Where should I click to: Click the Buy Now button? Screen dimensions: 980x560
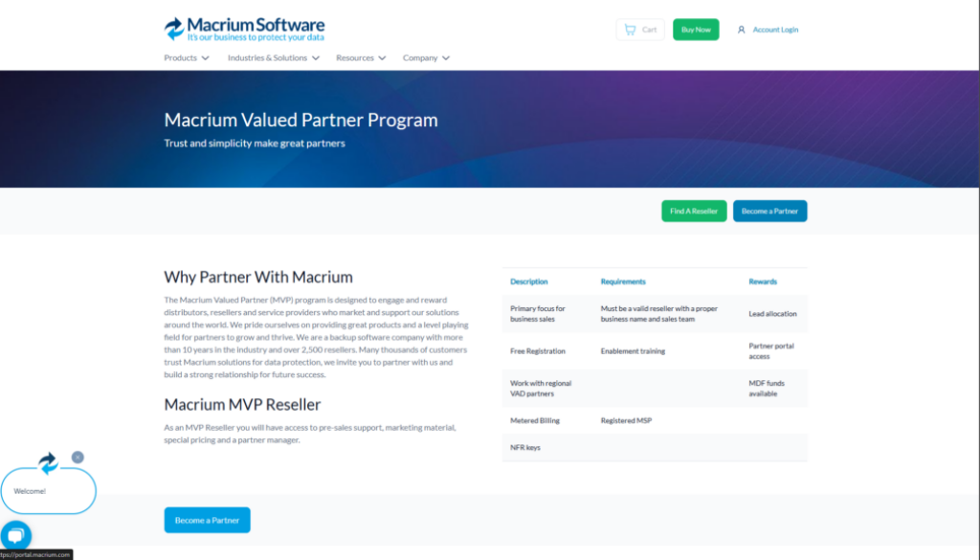[x=695, y=30]
